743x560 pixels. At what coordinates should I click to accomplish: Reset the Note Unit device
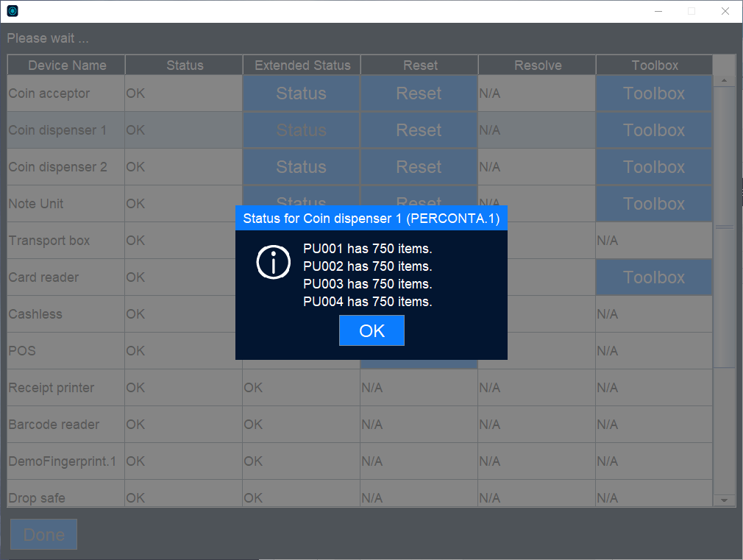click(x=419, y=203)
